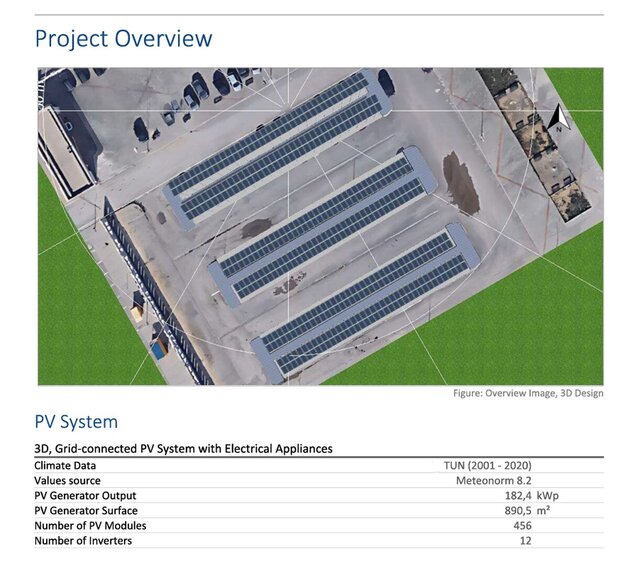640x566 pixels.
Task: Click the 'Number of PV Modules' label
Action: pyautogui.click(x=90, y=526)
